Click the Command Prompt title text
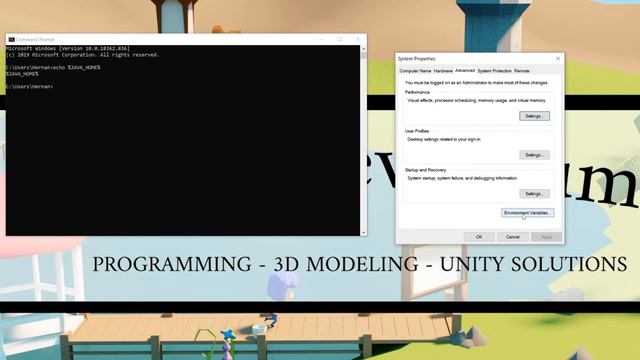The width and height of the screenshot is (640, 360). [x=36, y=40]
